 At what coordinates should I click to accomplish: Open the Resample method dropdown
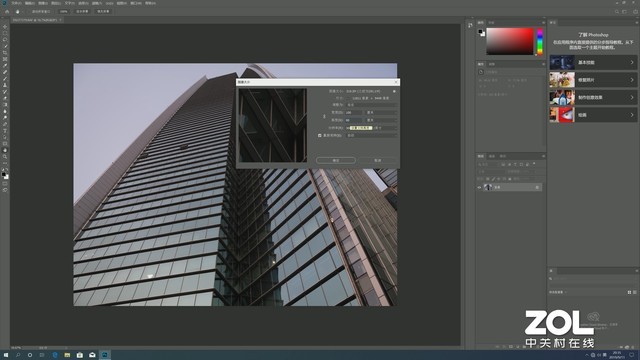pos(371,136)
